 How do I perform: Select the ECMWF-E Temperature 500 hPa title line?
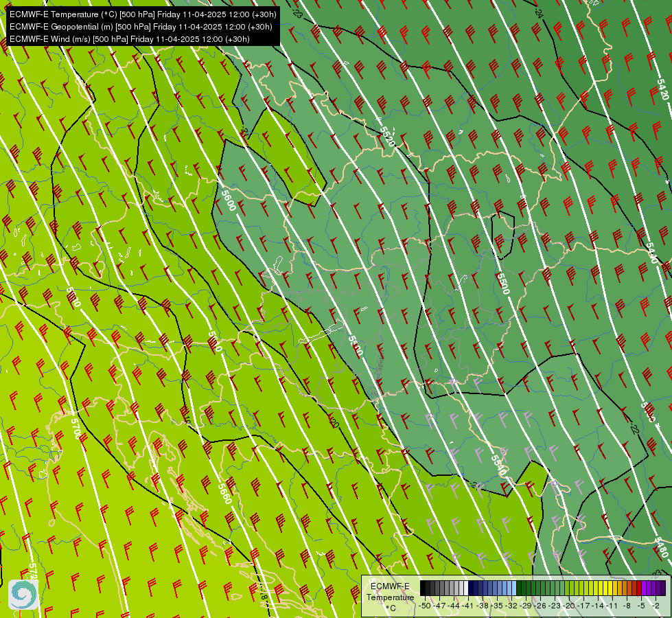[x=143, y=14]
